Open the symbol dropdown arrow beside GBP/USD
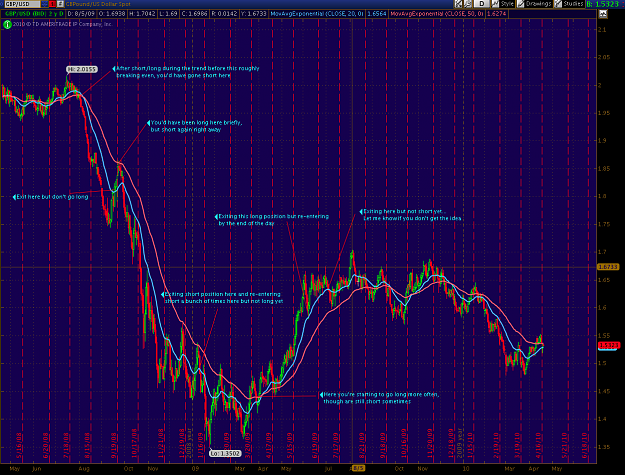This screenshot has width=625, height=475. [45, 4]
